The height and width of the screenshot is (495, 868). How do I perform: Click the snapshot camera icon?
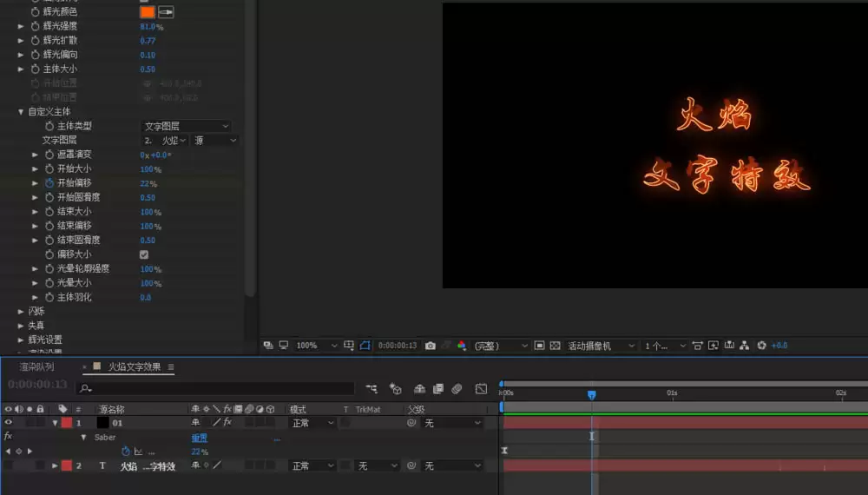(431, 346)
